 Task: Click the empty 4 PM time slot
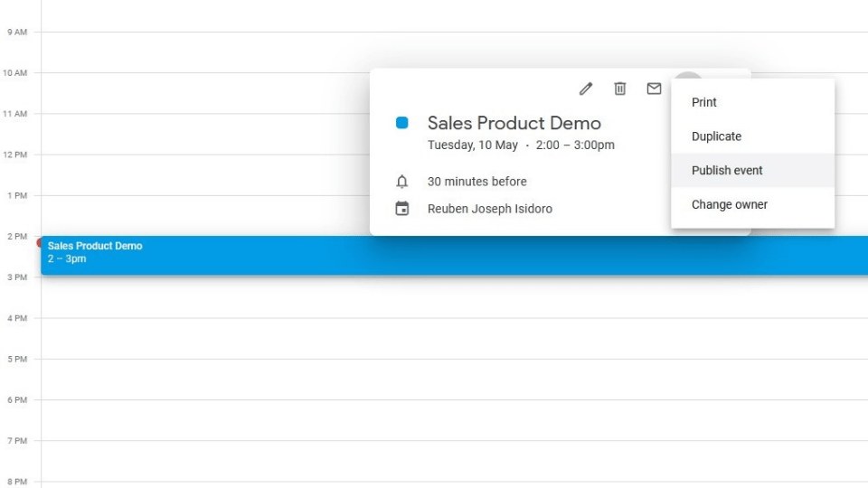pos(454,339)
